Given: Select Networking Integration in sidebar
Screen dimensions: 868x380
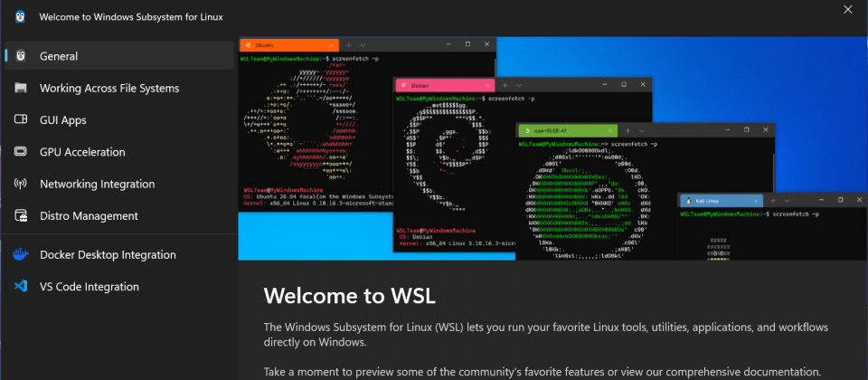Looking at the screenshot, I should [119, 184].
